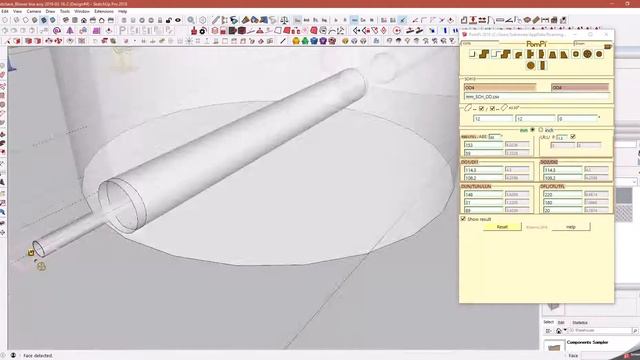Open the 3D Warehouse navigation dropdown arrow
The image size is (640, 360).
(x=565, y=330)
